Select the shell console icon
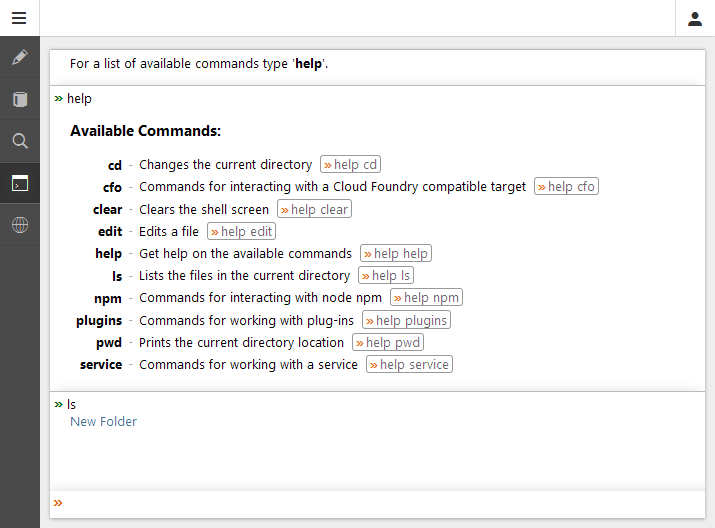This screenshot has width=715, height=528. click(x=20, y=183)
